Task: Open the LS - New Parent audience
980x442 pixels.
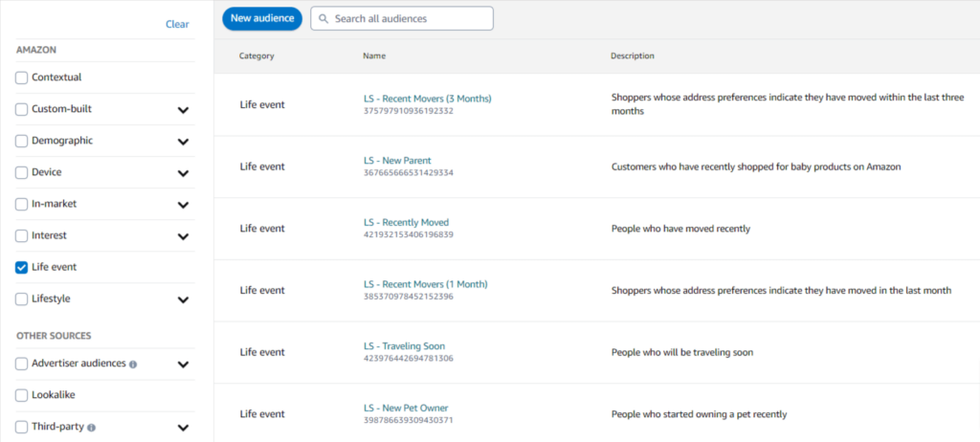Action: [x=397, y=161]
